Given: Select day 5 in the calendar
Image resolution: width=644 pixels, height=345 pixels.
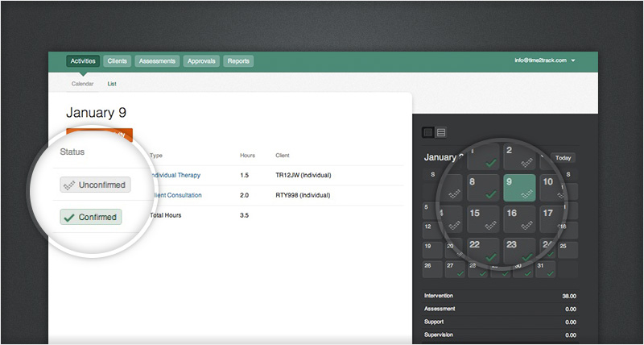Looking at the screenshot, I should pyautogui.click(x=430, y=210).
